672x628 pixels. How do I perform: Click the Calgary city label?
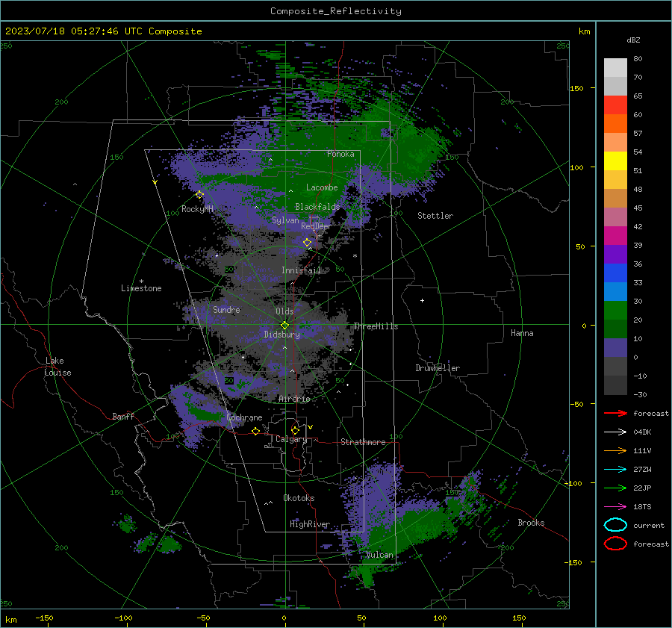291,439
